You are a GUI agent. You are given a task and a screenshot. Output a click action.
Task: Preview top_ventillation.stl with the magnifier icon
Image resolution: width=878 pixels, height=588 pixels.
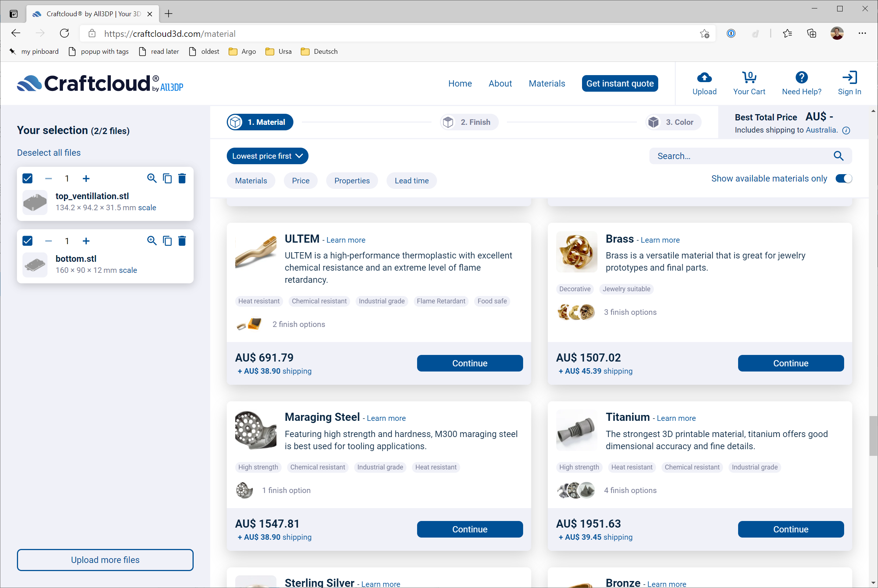(151, 179)
